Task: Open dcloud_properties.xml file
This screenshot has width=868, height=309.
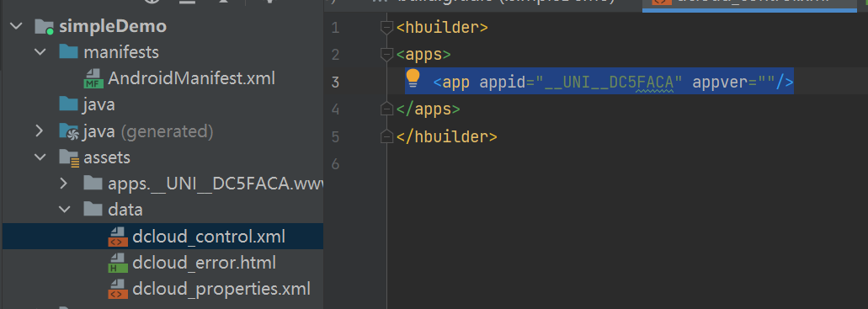Action: click(221, 289)
